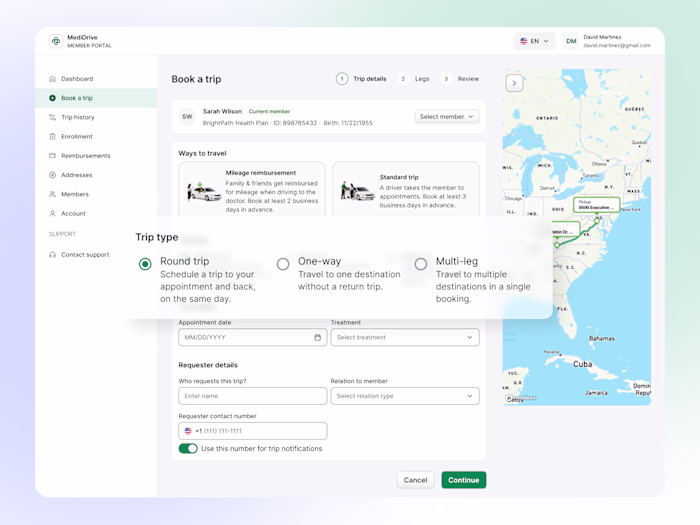Click the Continue button
Image resolution: width=700 pixels, height=525 pixels.
pos(464,480)
